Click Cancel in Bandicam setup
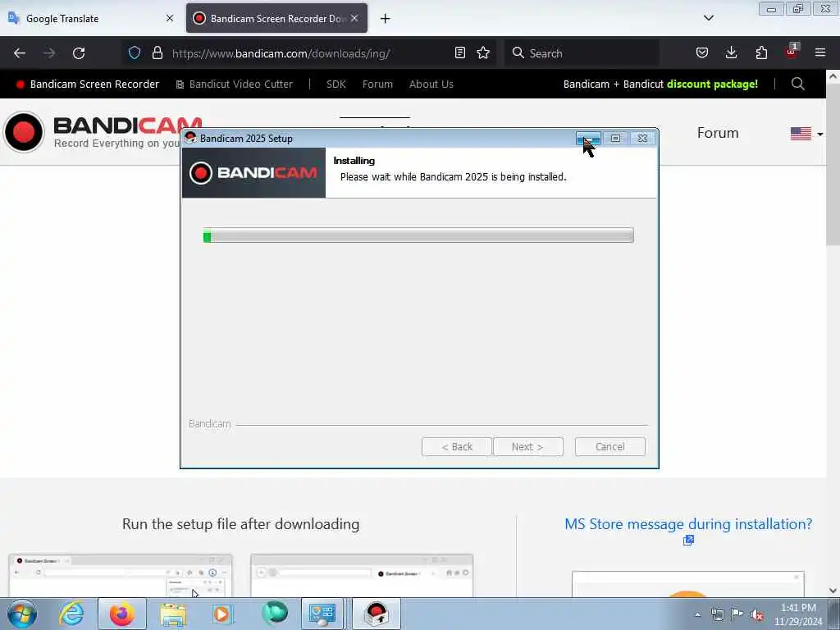840x630 pixels. [609, 447]
